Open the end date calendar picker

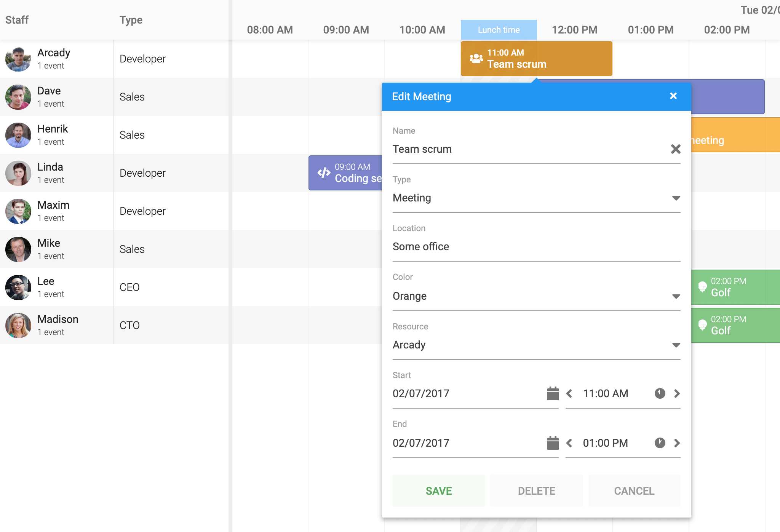(552, 443)
